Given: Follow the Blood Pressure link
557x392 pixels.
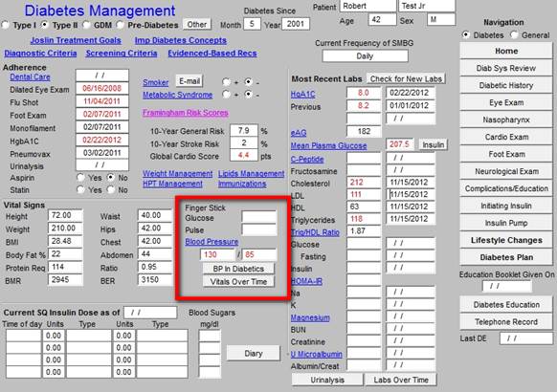Looking at the screenshot, I should click(212, 242).
